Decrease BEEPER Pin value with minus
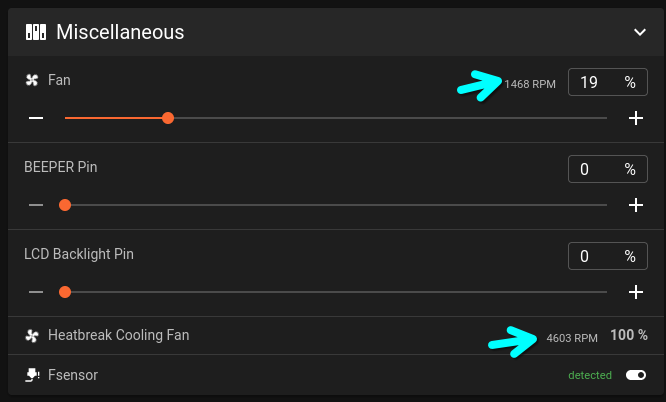The height and width of the screenshot is (402, 666). pyautogui.click(x=36, y=205)
